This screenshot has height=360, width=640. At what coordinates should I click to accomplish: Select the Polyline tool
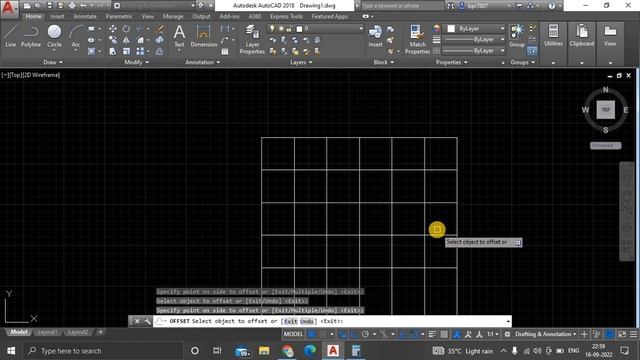coord(31,36)
